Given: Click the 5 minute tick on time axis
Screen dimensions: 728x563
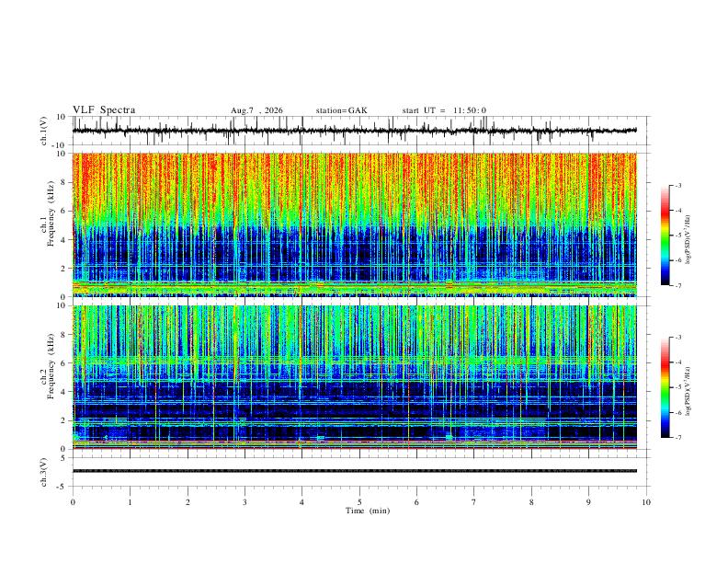Looking at the screenshot, I should click(x=359, y=502).
